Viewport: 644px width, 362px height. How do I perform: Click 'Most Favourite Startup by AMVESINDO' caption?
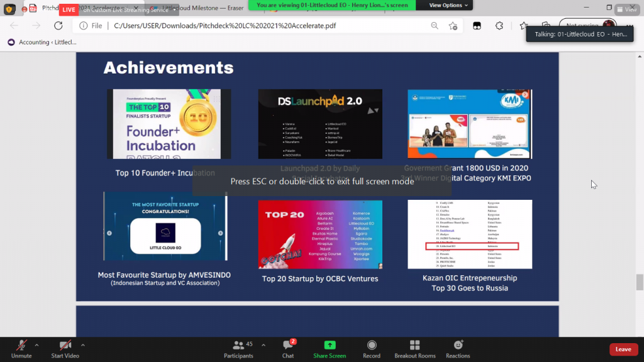[x=164, y=275]
